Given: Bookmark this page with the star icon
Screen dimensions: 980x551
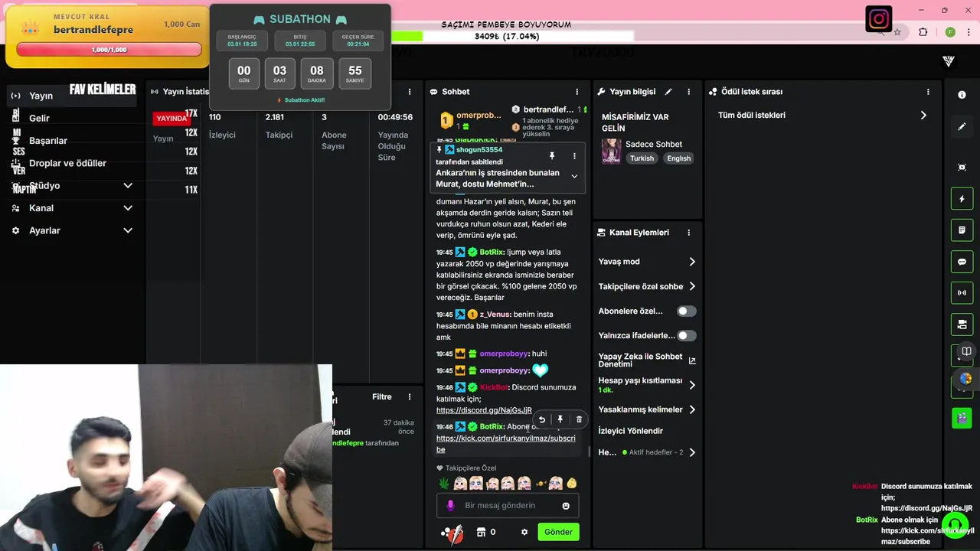Looking at the screenshot, I should click(897, 32).
